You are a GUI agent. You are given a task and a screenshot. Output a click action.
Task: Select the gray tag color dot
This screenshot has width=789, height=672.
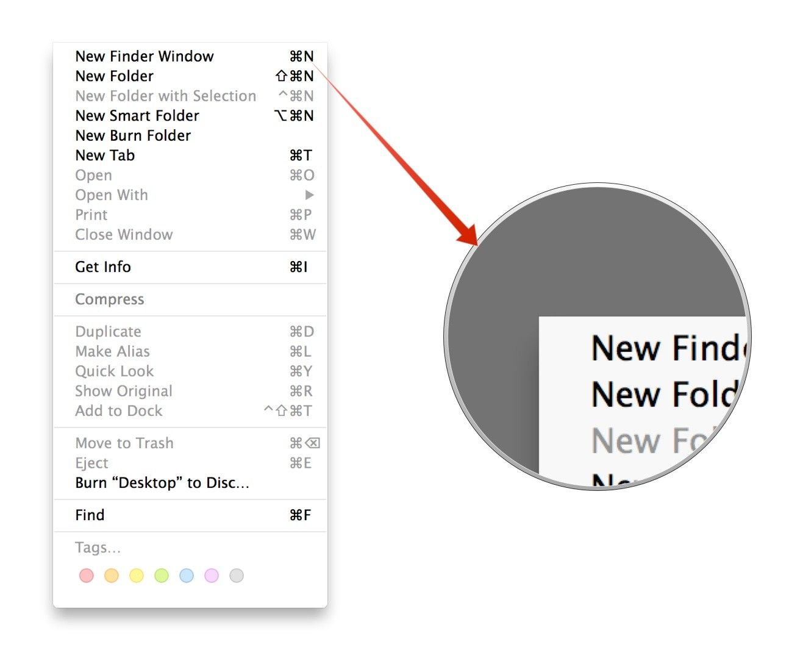237,576
